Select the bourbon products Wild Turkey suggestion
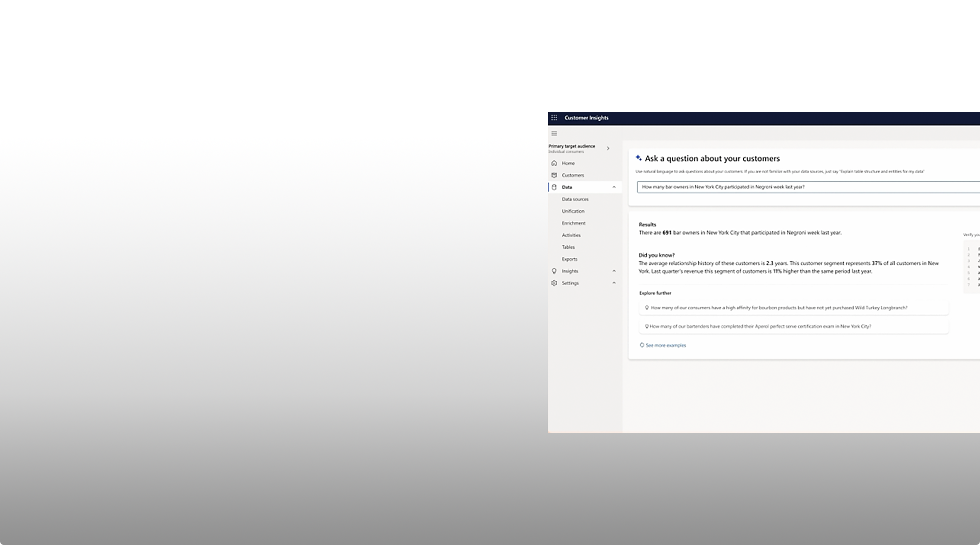Image resolution: width=980 pixels, height=545 pixels. coord(794,308)
